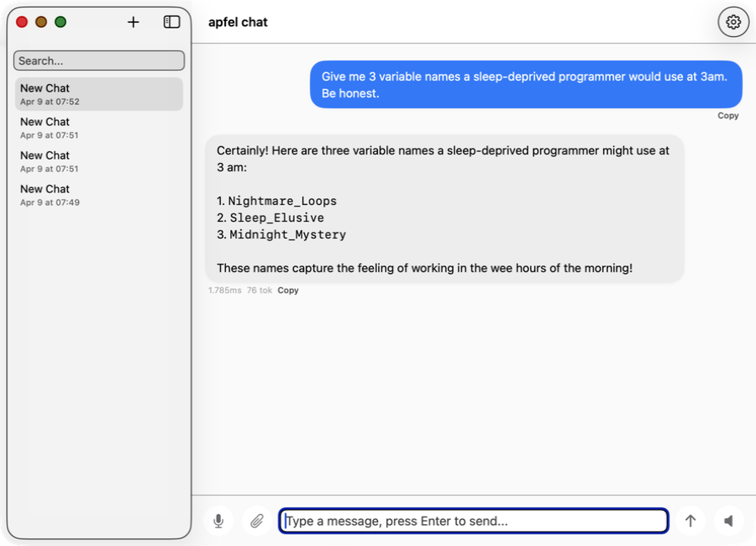
Task: Open settings via the gear icon
Action: tap(732, 22)
